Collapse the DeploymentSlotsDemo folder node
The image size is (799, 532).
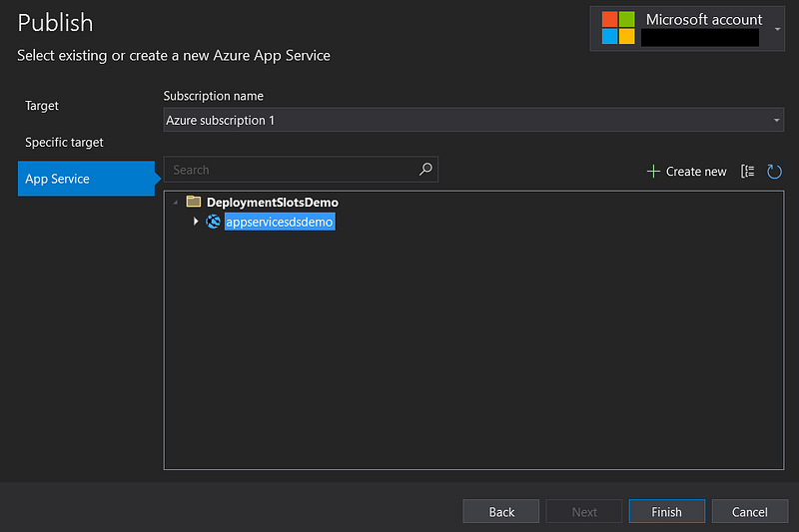[176, 203]
